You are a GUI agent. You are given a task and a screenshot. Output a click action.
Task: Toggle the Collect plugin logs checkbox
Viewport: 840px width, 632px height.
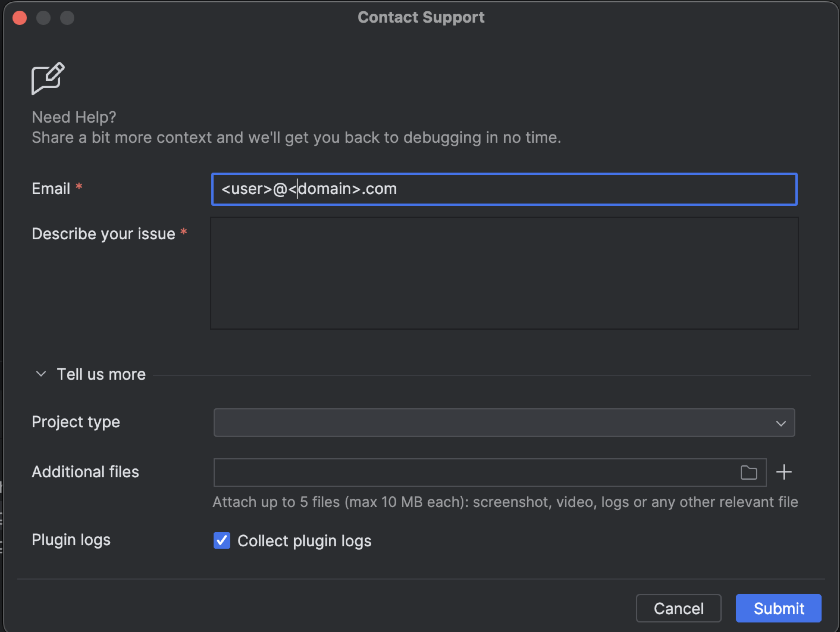pyautogui.click(x=222, y=540)
